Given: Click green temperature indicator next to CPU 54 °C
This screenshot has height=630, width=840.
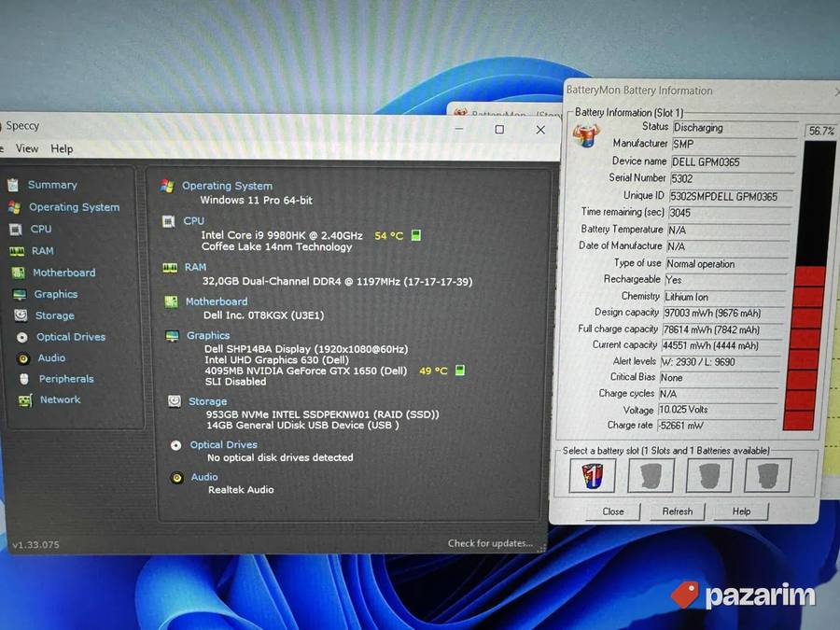Looking at the screenshot, I should pos(415,235).
